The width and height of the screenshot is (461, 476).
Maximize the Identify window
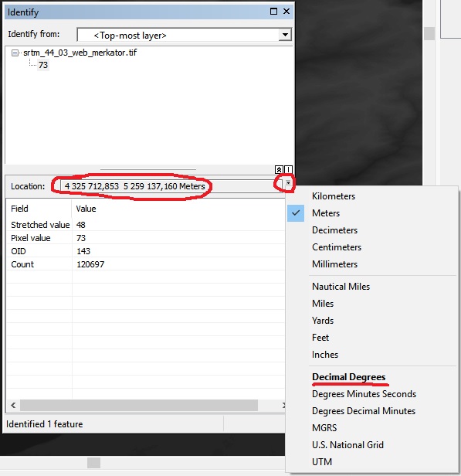click(x=273, y=12)
